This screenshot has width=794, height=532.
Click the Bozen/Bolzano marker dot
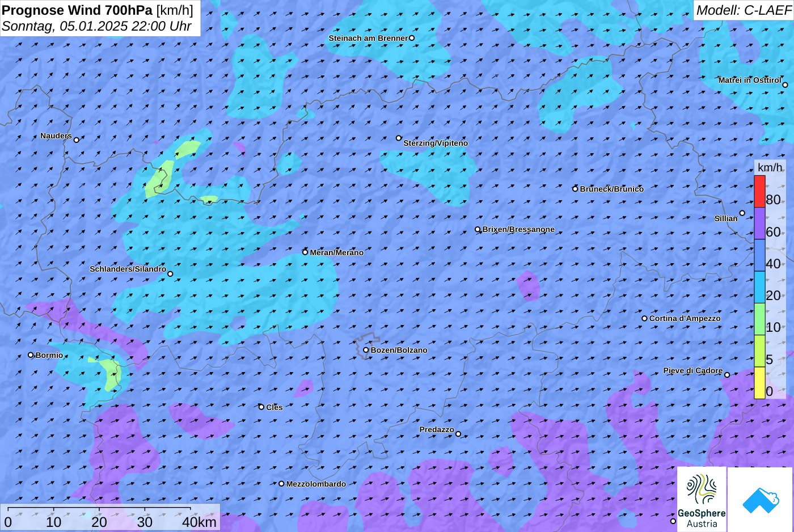click(366, 350)
